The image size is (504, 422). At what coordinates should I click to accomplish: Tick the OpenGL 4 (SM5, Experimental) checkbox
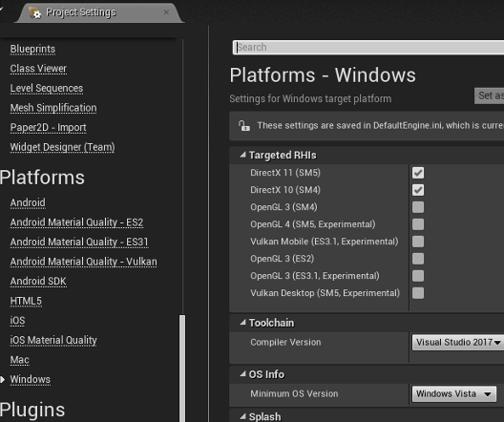pyautogui.click(x=418, y=224)
